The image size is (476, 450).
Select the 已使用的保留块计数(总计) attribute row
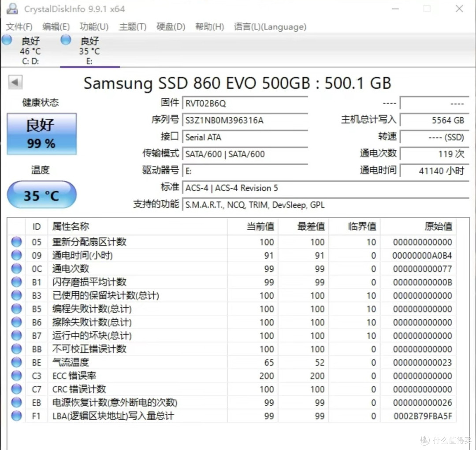(x=232, y=295)
